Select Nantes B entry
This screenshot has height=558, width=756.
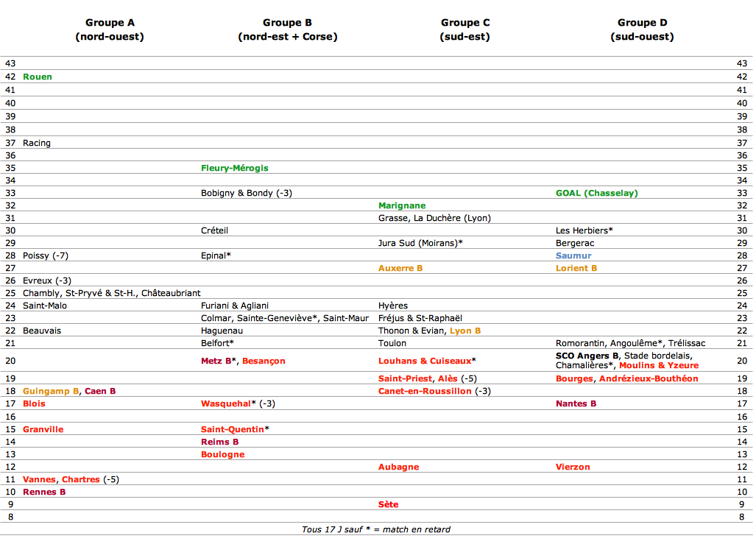point(576,403)
